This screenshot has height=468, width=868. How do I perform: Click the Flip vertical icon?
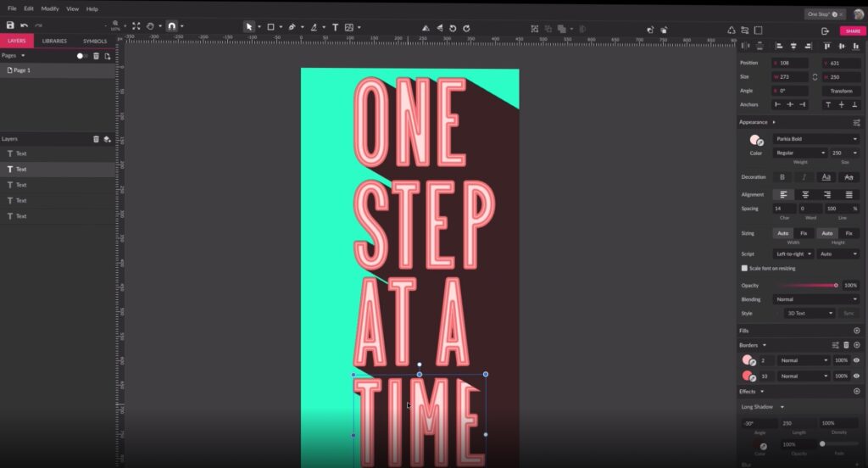(x=440, y=28)
